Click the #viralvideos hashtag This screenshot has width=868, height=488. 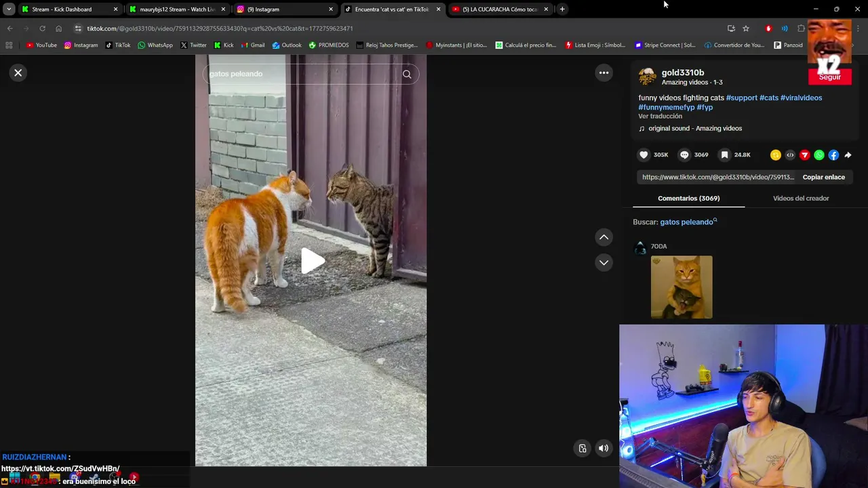801,98
